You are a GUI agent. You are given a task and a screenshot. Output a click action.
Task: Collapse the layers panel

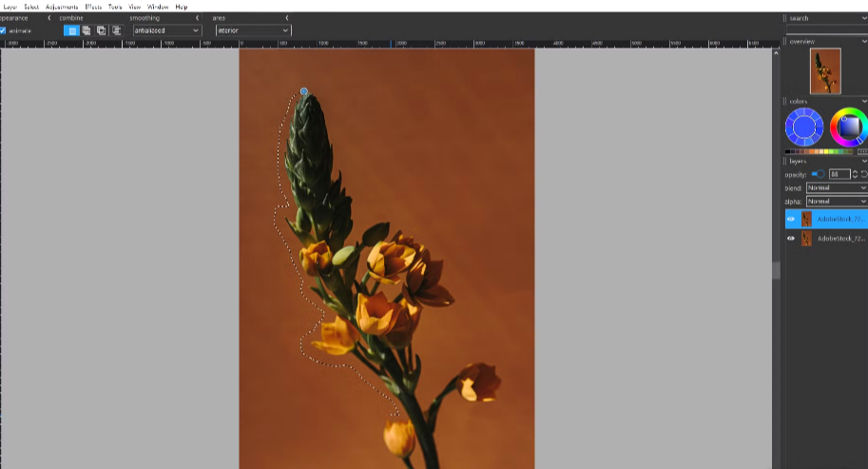tap(864, 161)
